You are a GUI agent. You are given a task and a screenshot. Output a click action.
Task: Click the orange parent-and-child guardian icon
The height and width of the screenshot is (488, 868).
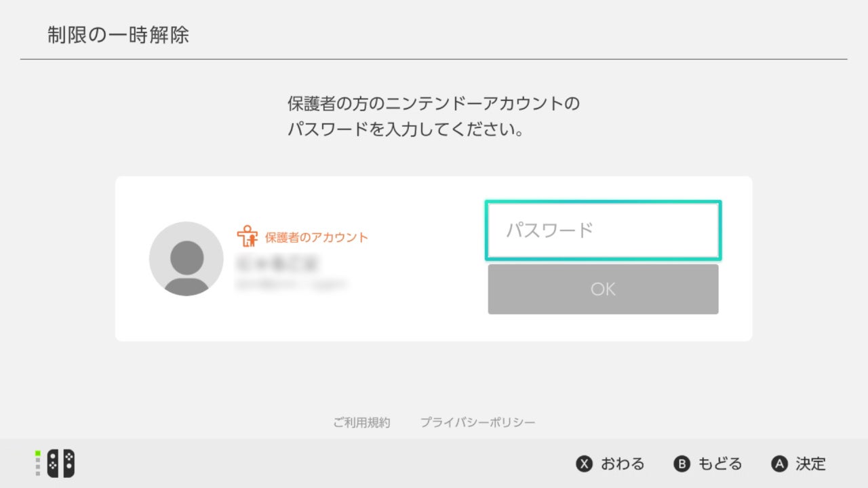click(x=248, y=236)
